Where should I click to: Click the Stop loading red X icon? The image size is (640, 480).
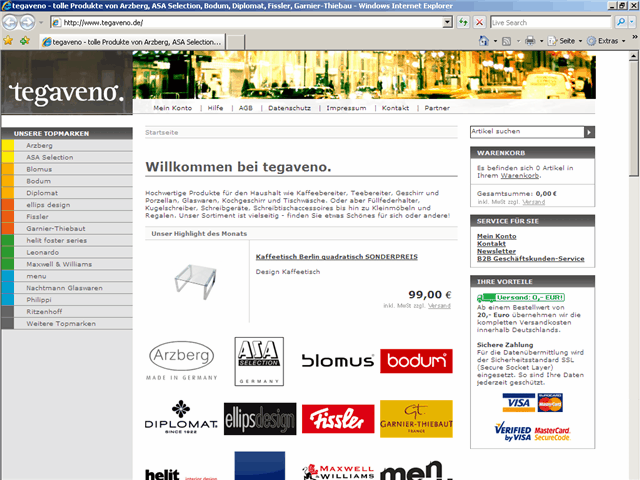click(480, 22)
